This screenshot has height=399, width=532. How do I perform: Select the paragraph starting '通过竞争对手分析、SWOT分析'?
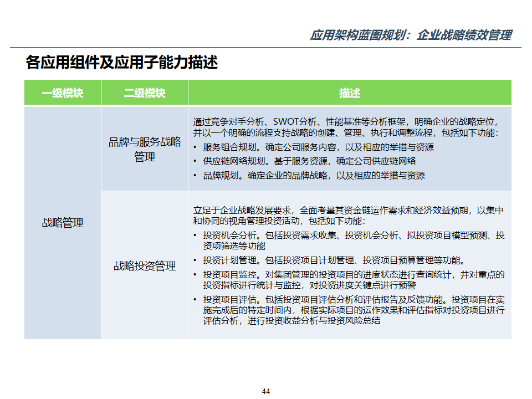(346, 127)
